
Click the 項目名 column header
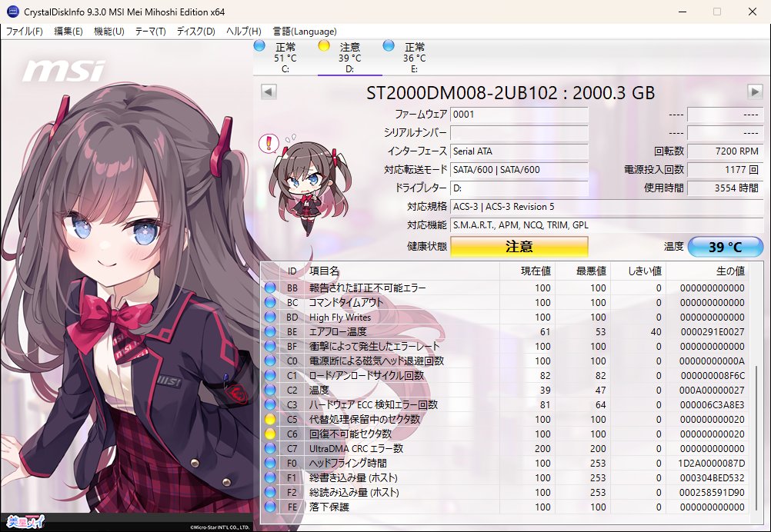pyautogui.click(x=402, y=271)
